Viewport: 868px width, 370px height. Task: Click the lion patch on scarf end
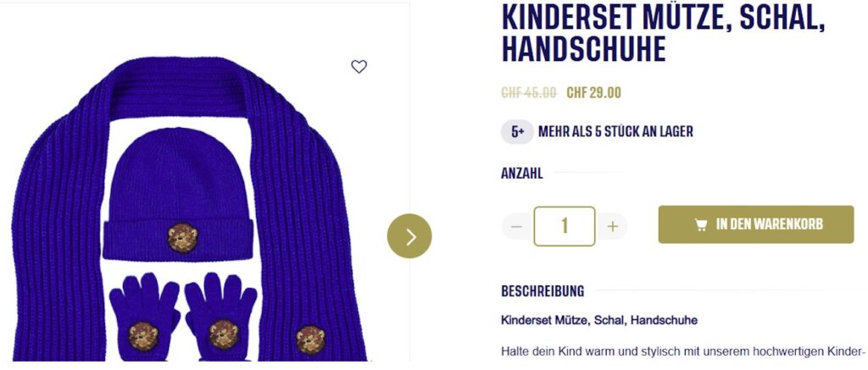click(310, 340)
